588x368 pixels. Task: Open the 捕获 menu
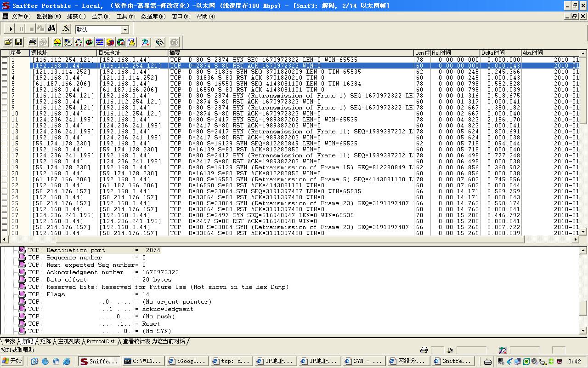(x=76, y=17)
